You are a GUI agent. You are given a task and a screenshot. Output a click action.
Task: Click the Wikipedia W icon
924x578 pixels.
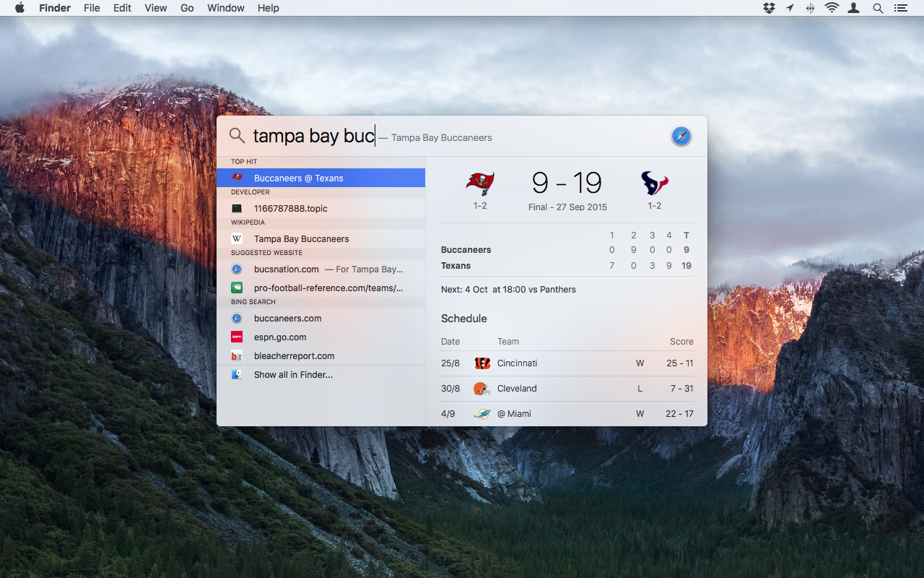pyautogui.click(x=237, y=238)
